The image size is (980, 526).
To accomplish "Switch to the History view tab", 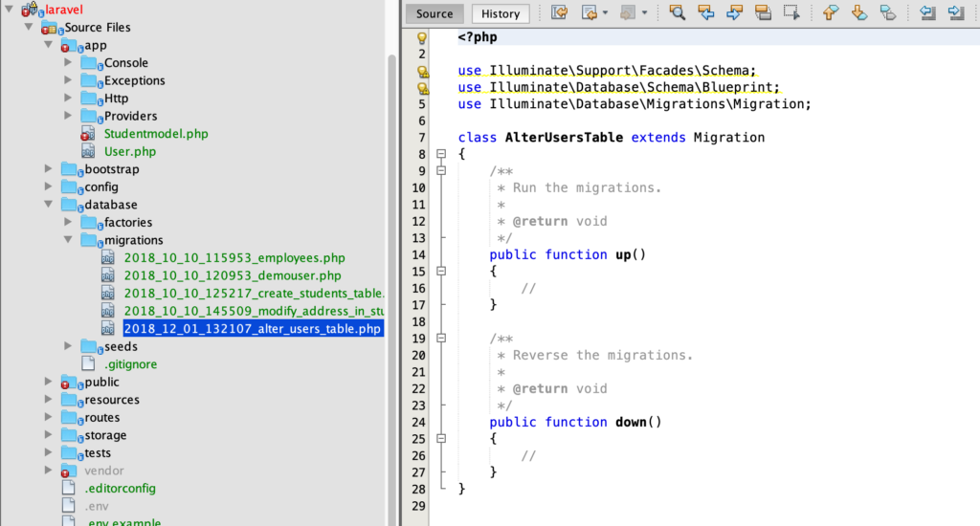I will [501, 14].
